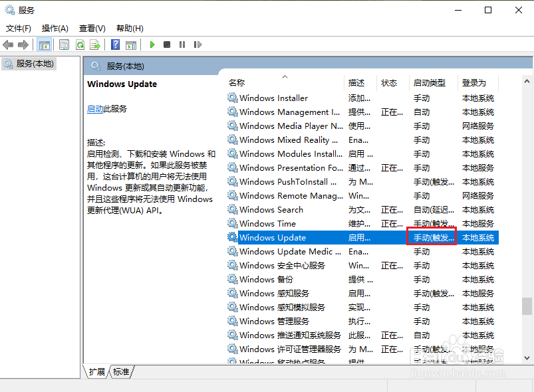Click the Export list toolbar icon
Screen dimensions: 534x392
tap(95, 45)
